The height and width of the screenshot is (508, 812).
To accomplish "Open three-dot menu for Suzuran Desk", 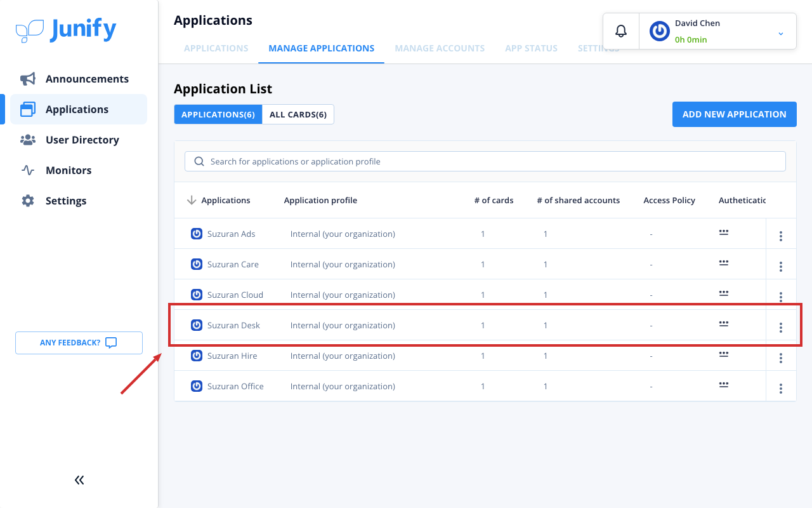I will (781, 328).
